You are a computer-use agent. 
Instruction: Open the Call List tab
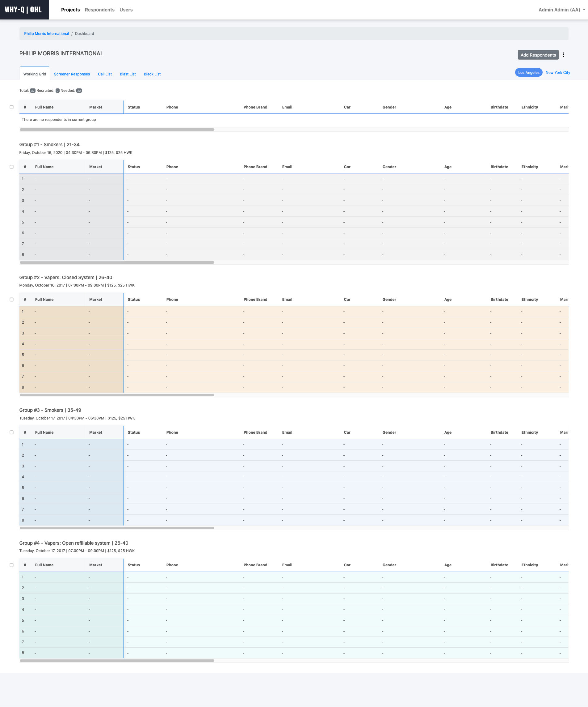[105, 74]
